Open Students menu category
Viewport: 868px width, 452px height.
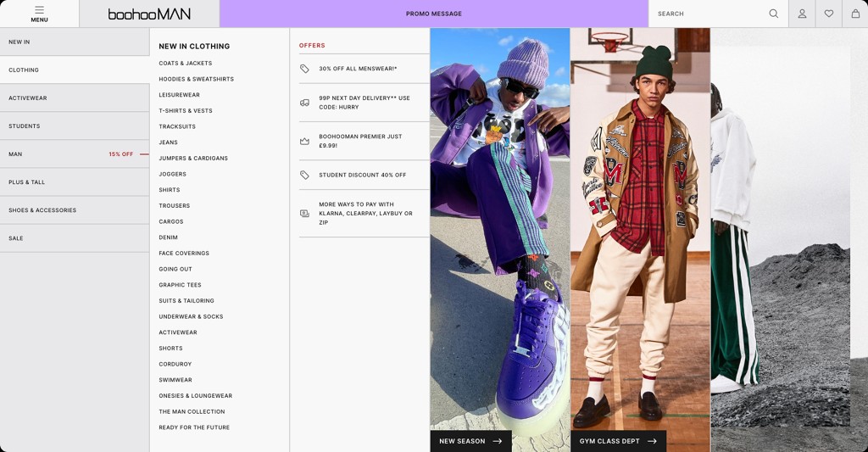(x=75, y=126)
